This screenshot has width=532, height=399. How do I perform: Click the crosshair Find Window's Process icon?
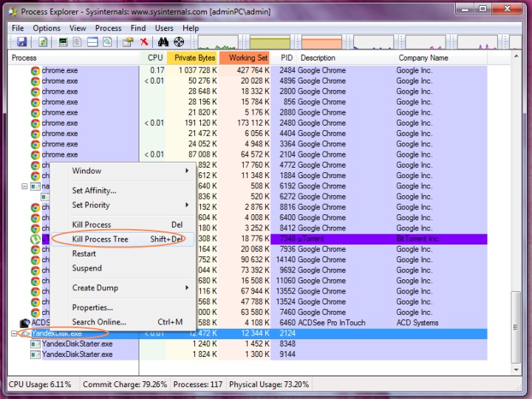[179, 41]
